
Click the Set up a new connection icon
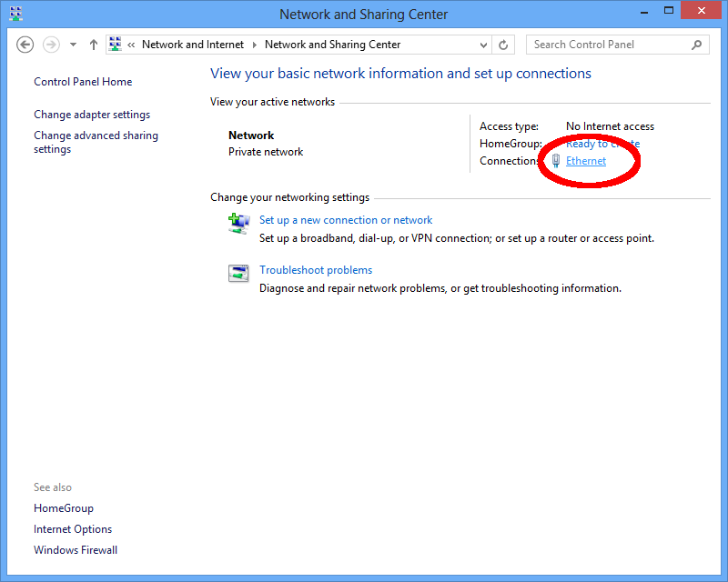(238, 223)
